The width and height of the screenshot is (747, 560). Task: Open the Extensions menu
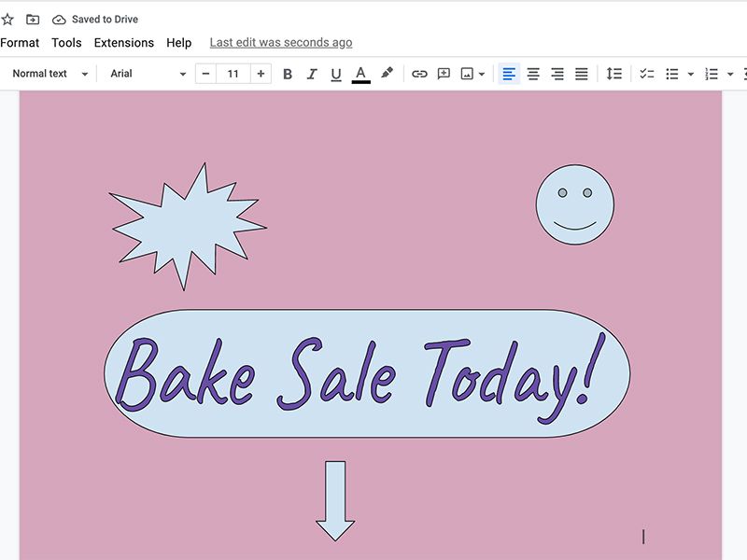(x=123, y=42)
